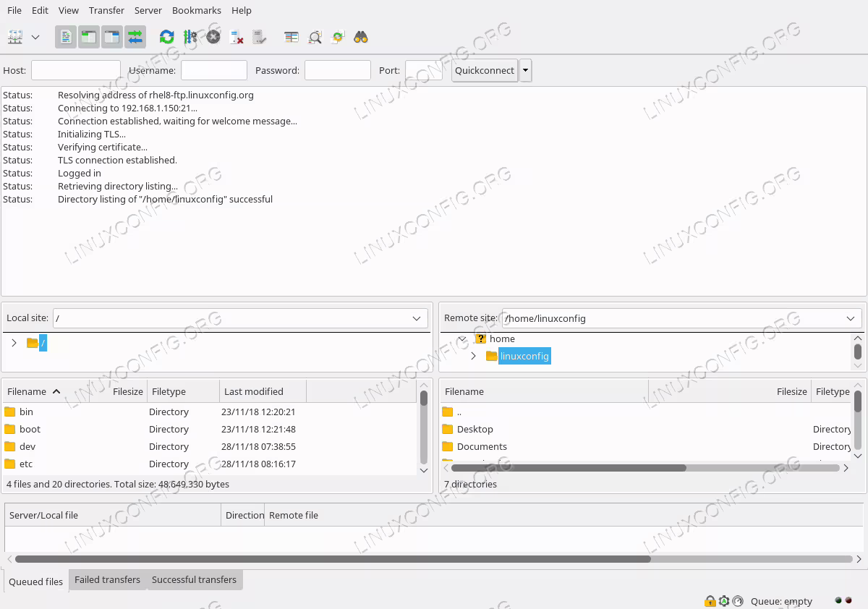Click the Reconnect to last server icon
Viewport: 868px width, 609px height.
pyautogui.click(x=260, y=37)
